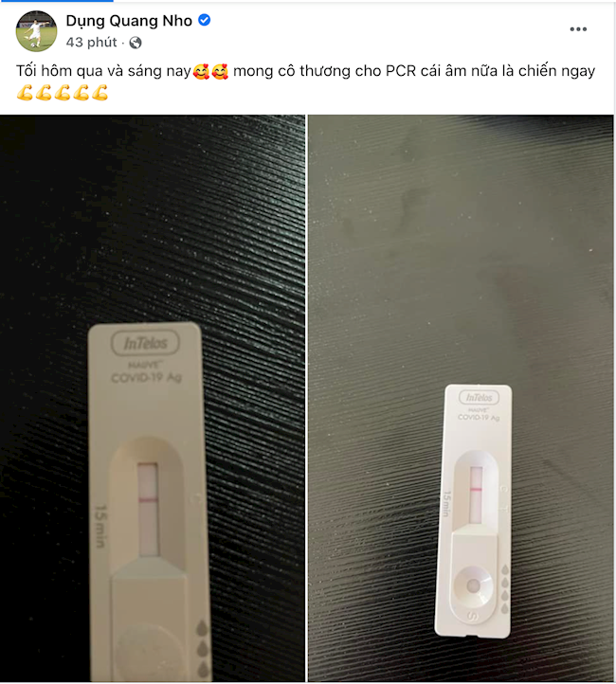Click the blue verified badge
This screenshot has height=684, width=616.
tap(204, 20)
